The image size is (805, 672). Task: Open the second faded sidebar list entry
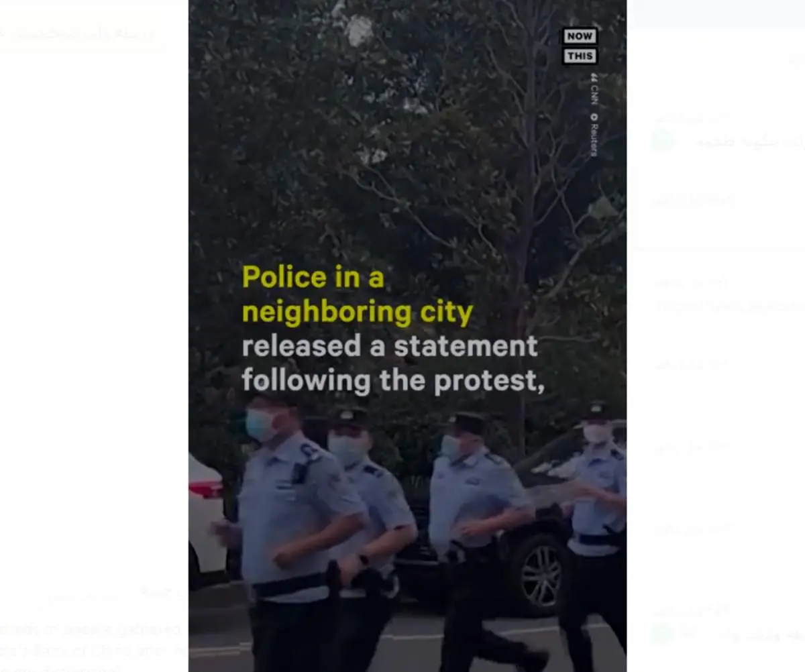(694, 199)
